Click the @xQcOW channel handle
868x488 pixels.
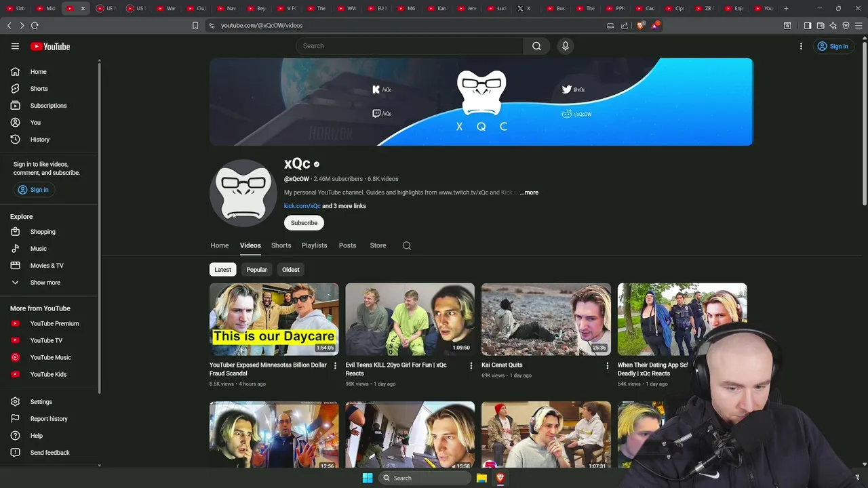point(296,179)
